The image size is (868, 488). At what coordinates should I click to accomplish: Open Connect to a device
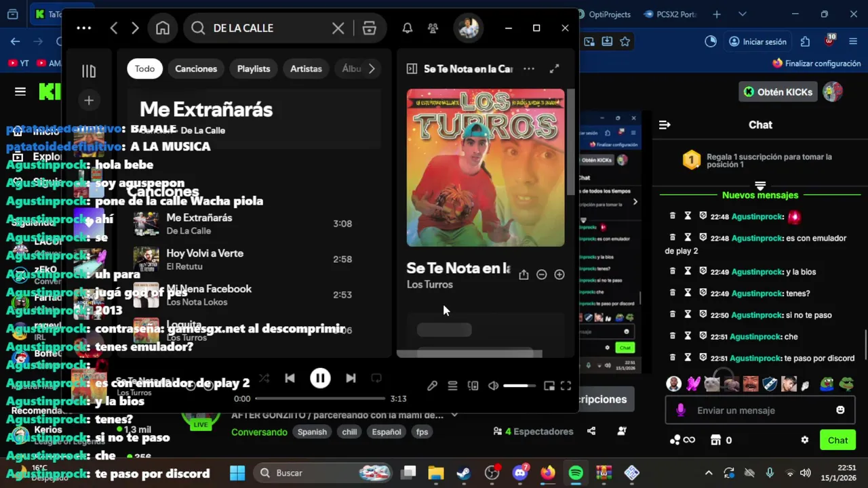click(x=473, y=386)
